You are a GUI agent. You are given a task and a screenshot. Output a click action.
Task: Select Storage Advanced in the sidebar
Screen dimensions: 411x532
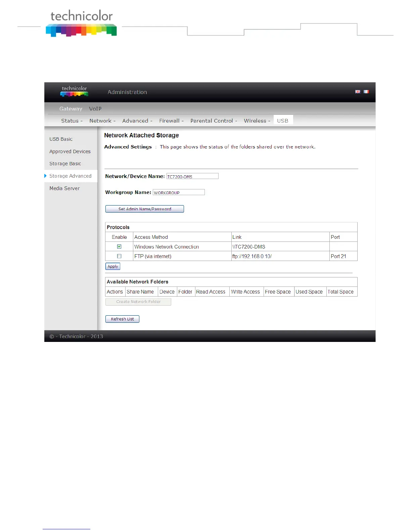pyautogui.click(x=70, y=176)
